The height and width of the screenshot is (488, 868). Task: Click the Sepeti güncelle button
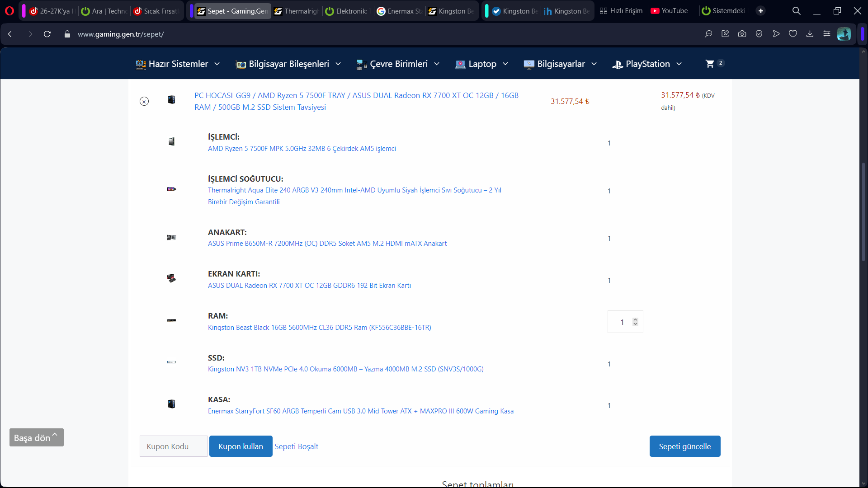pyautogui.click(x=684, y=446)
